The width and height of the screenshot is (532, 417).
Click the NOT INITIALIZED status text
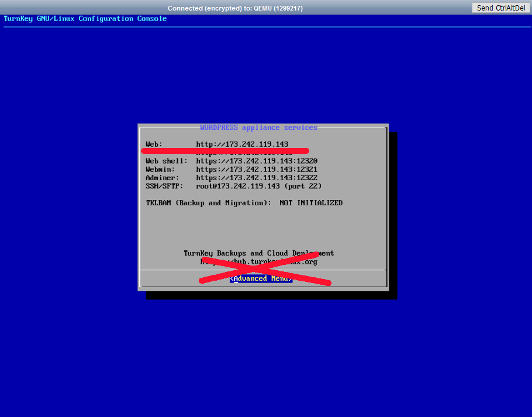pyautogui.click(x=310, y=203)
